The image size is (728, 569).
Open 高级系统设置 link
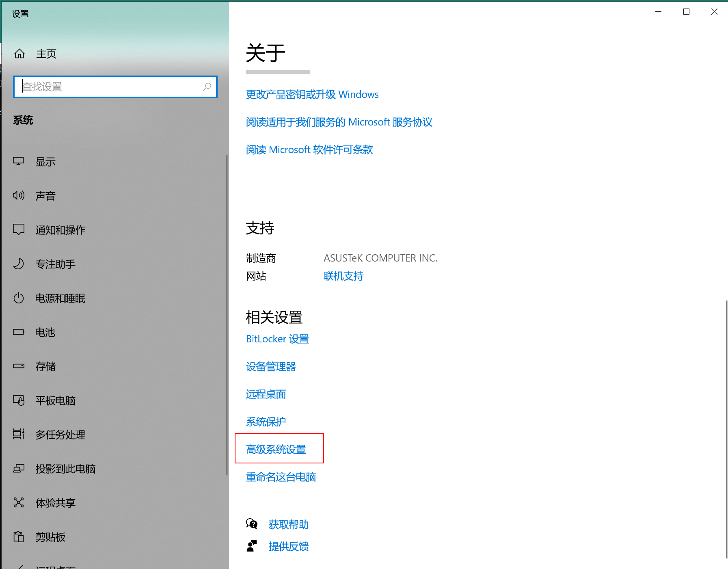pyautogui.click(x=276, y=449)
